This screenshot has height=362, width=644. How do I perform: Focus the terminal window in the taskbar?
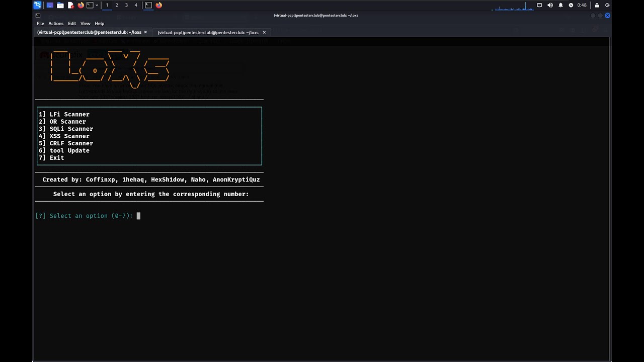148,5
